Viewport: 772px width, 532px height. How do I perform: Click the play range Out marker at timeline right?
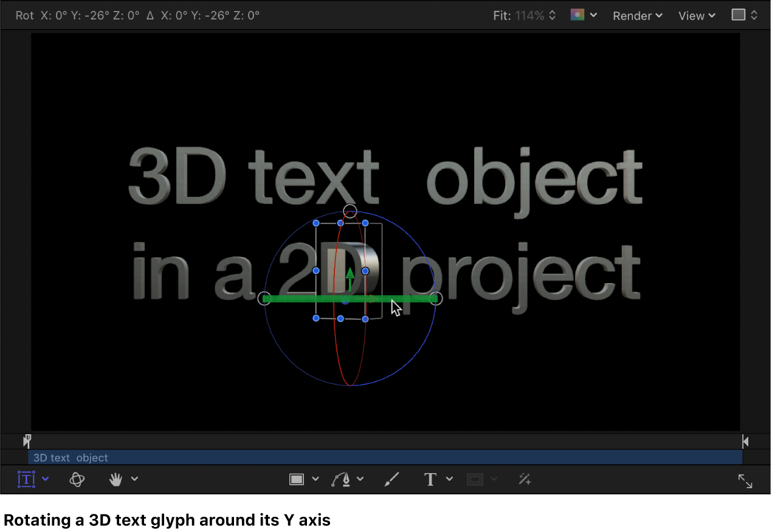tap(745, 441)
